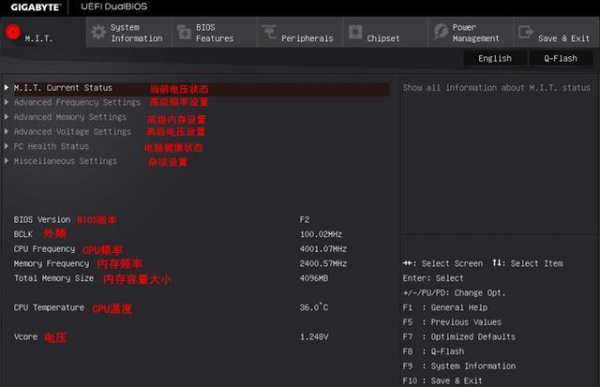Image resolution: width=600 pixels, height=387 pixels.
Task: Expand arrow beside M.I.T. Current Status
Action: click(7, 87)
